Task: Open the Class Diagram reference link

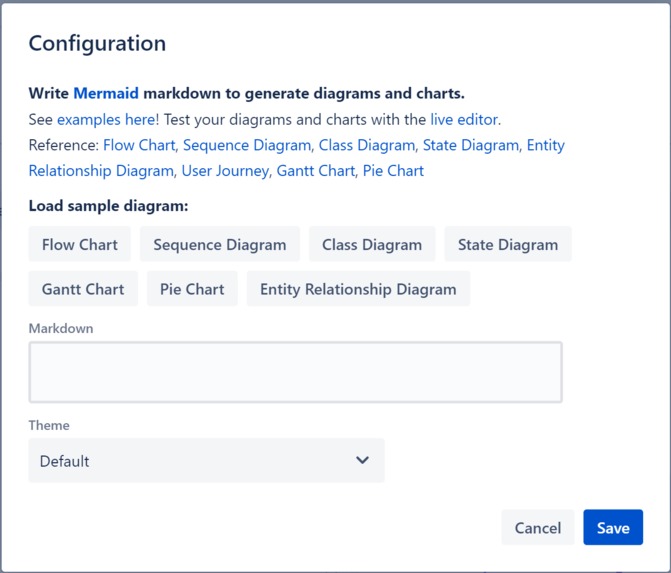Action: pyautogui.click(x=367, y=145)
